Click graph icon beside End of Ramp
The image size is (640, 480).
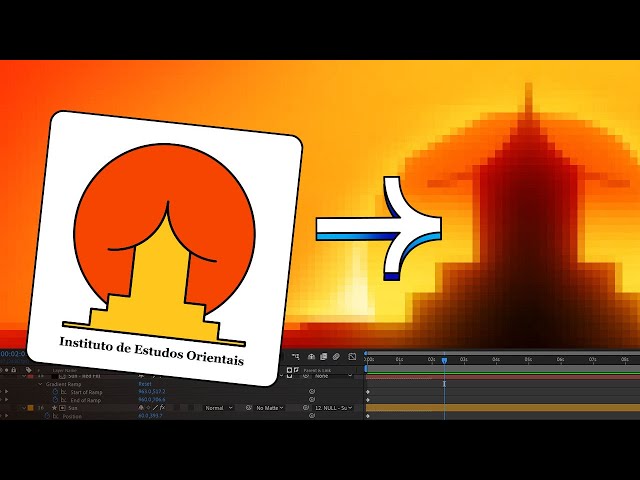pyautogui.click(x=63, y=400)
